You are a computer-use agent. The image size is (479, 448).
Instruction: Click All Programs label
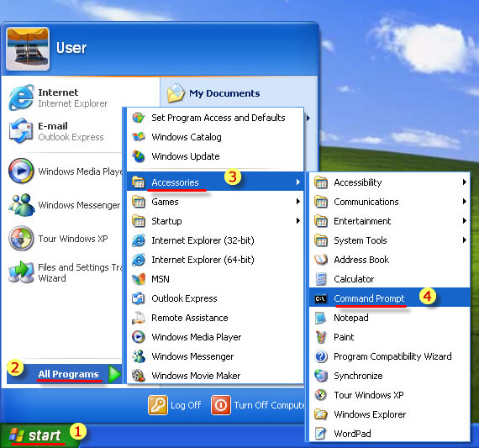tap(68, 374)
